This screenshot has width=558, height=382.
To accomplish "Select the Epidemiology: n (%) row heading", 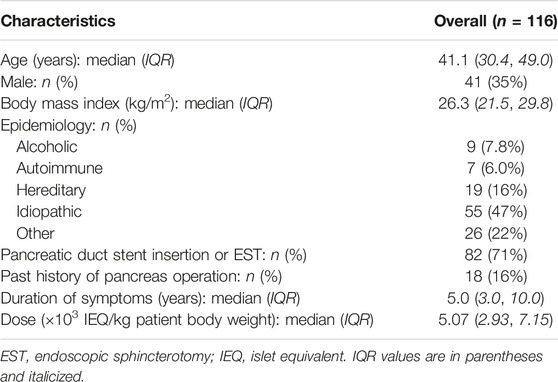I will (x=68, y=125).
